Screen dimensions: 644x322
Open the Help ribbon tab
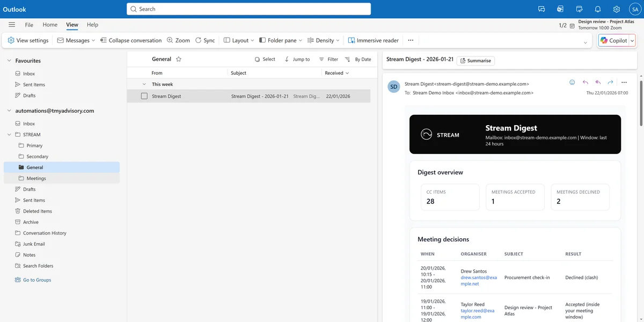92,25
